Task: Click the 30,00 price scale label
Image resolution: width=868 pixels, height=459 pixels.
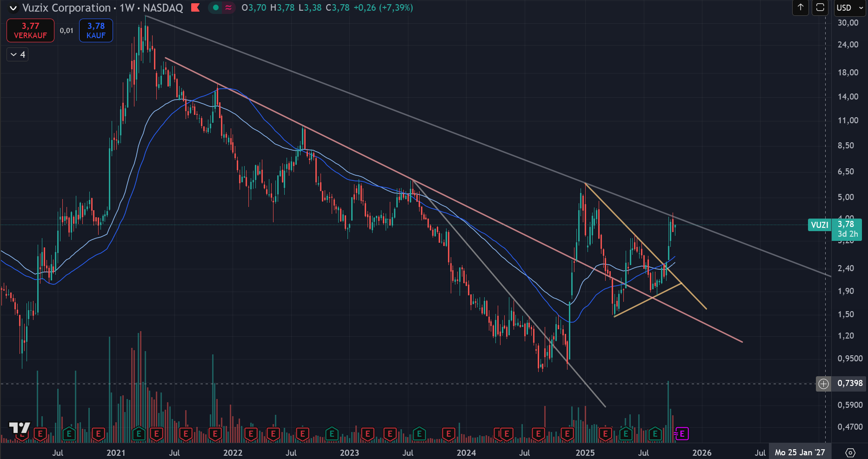Action: point(848,23)
